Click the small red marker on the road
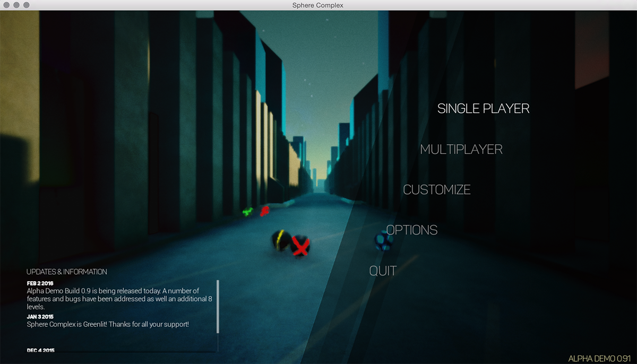 click(x=264, y=211)
